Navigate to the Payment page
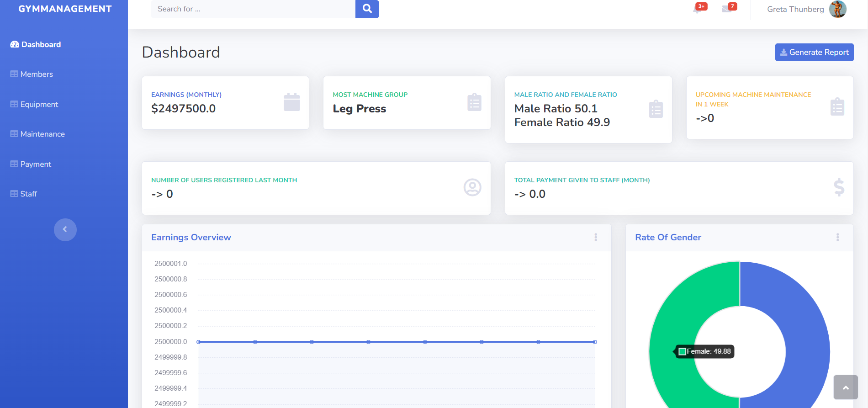 (31, 164)
